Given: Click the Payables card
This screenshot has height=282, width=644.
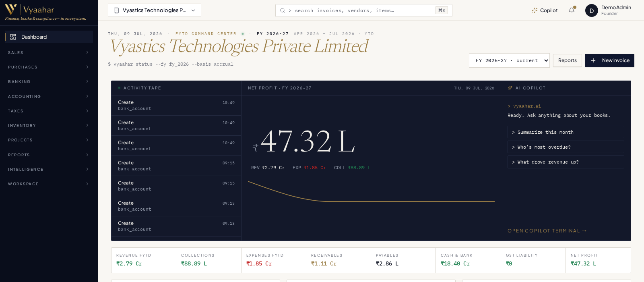Looking at the screenshot, I should [403, 260].
